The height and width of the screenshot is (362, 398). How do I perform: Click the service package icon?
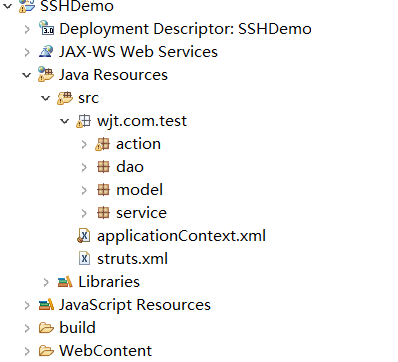pyautogui.click(x=103, y=212)
